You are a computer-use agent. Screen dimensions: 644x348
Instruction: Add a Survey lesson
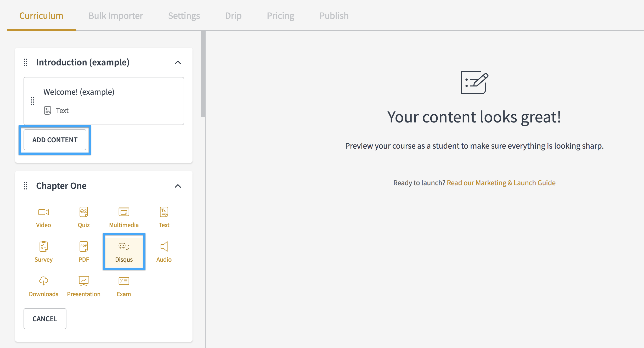pyautogui.click(x=43, y=252)
